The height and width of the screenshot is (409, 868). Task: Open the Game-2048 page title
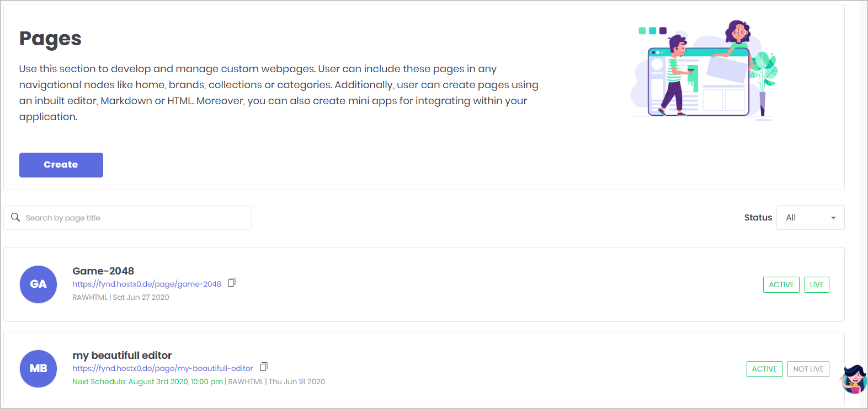click(x=103, y=271)
